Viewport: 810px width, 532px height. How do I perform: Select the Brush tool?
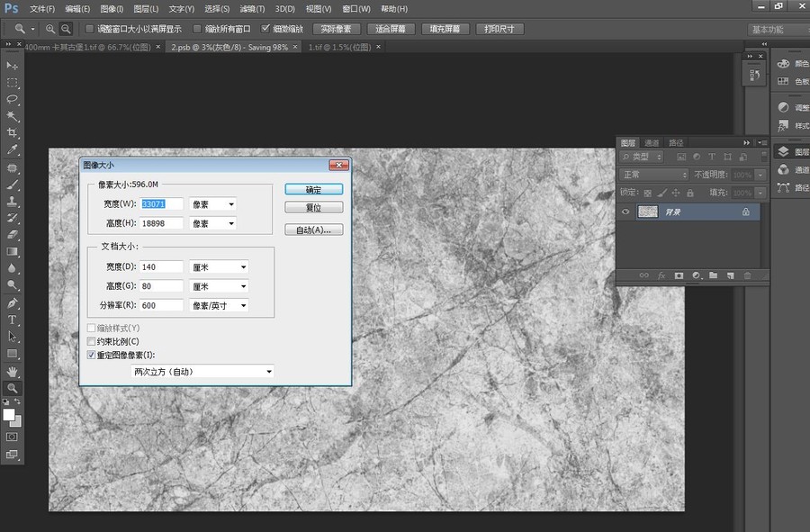pyautogui.click(x=12, y=185)
